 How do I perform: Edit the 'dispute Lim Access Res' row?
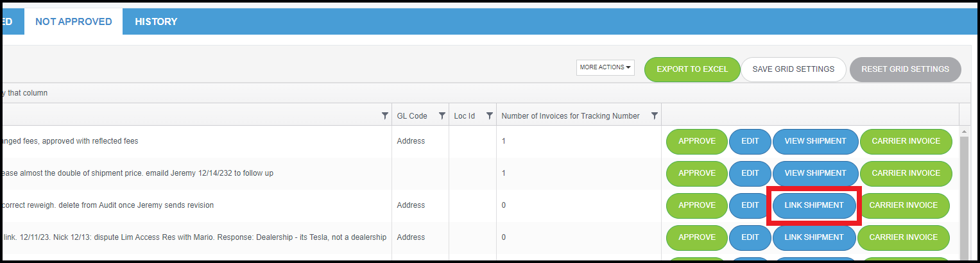[750, 237]
